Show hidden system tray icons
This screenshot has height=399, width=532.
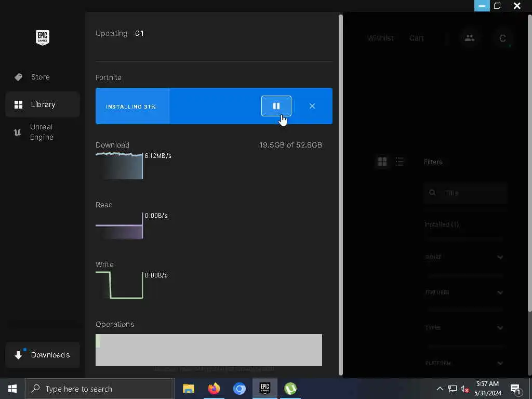tap(440, 389)
